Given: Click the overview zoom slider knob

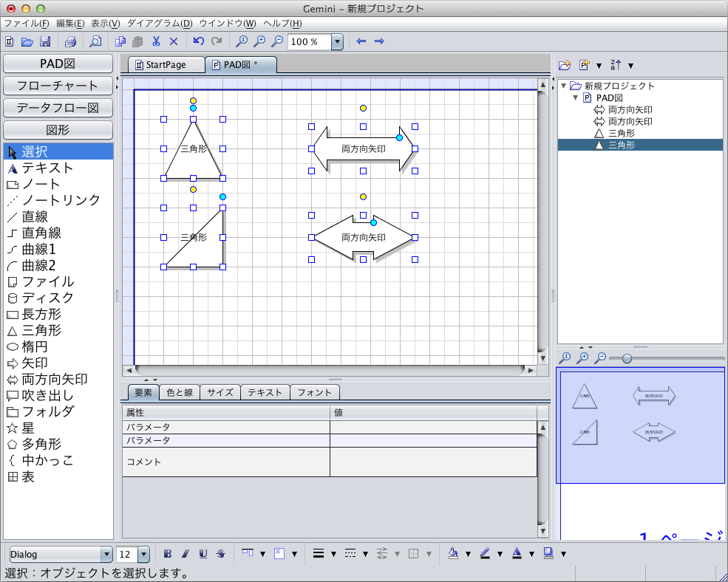Looking at the screenshot, I should pos(627,358).
